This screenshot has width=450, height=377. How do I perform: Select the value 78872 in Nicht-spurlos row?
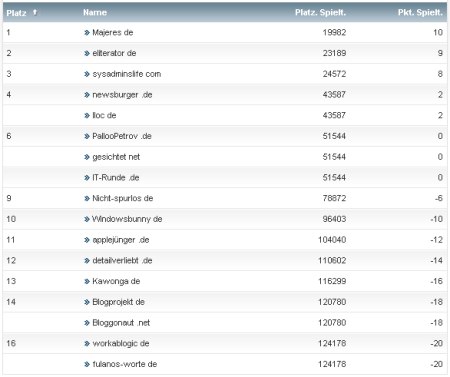point(334,198)
